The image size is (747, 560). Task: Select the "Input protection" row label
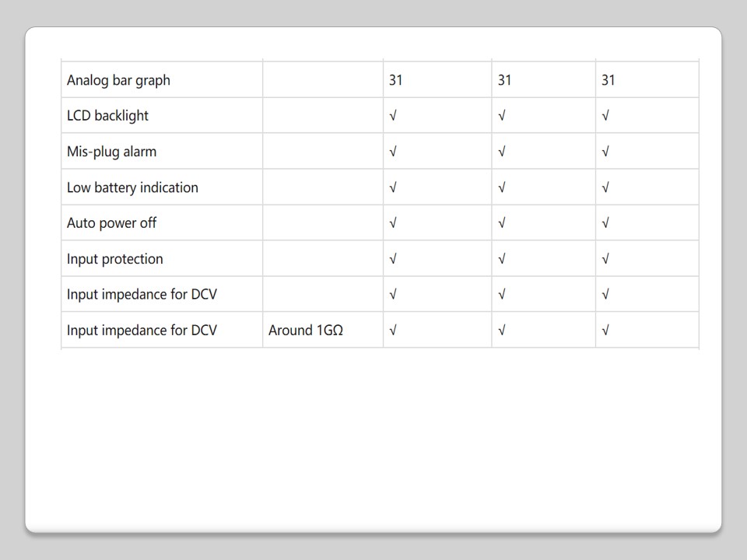(x=114, y=259)
